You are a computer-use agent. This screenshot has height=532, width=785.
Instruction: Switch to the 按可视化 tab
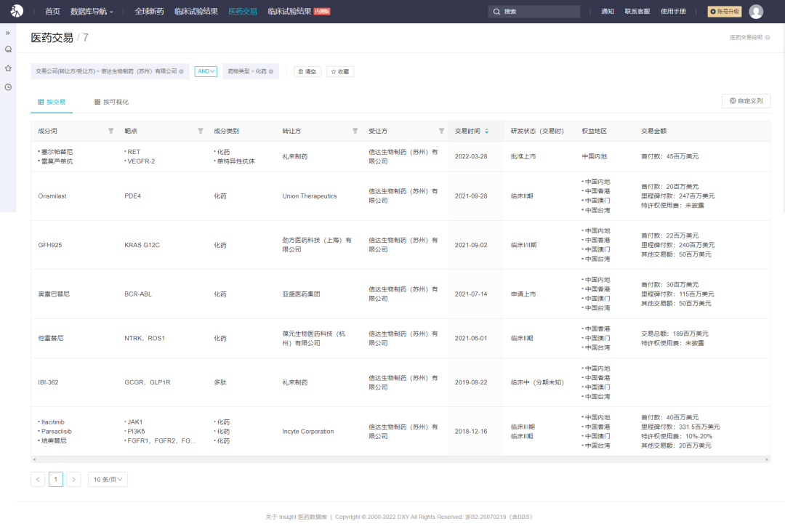pos(112,102)
